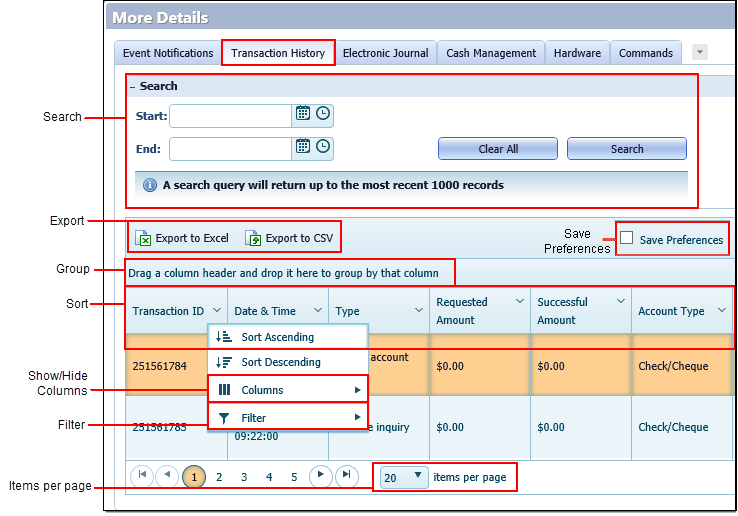Go to page 3

point(244,477)
